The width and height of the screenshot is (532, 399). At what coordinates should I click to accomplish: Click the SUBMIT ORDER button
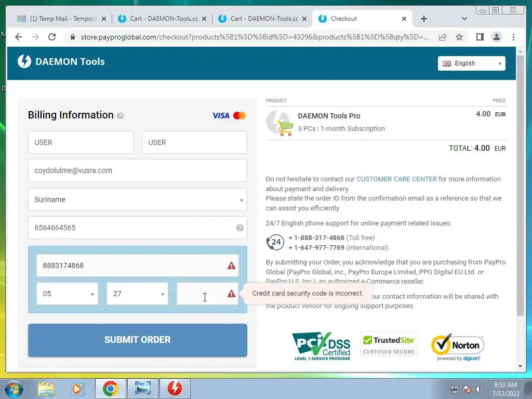click(x=137, y=340)
